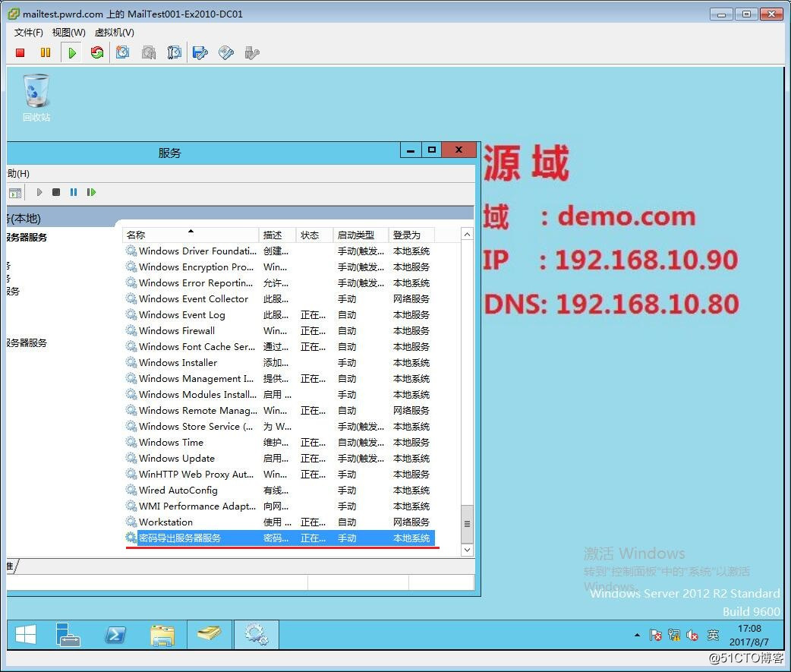Viewport: 791px width, 672px height.
Task: Select Windows Remote Management service
Action: click(279, 410)
